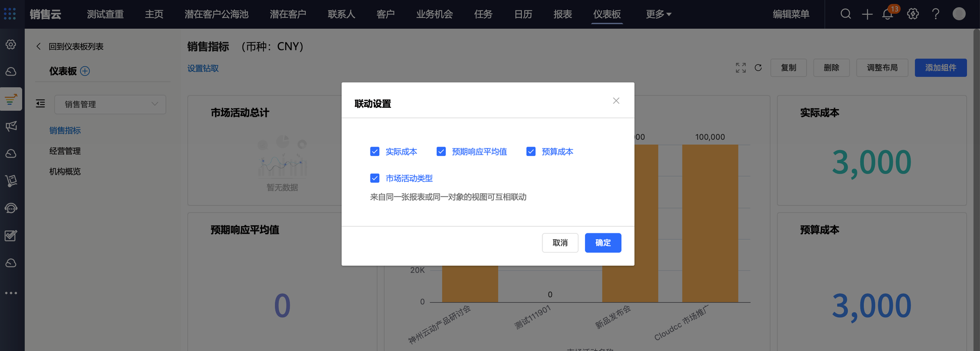Expand the 销售管理 dropdown
980x351 pixels.
click(x=110, y=104)
